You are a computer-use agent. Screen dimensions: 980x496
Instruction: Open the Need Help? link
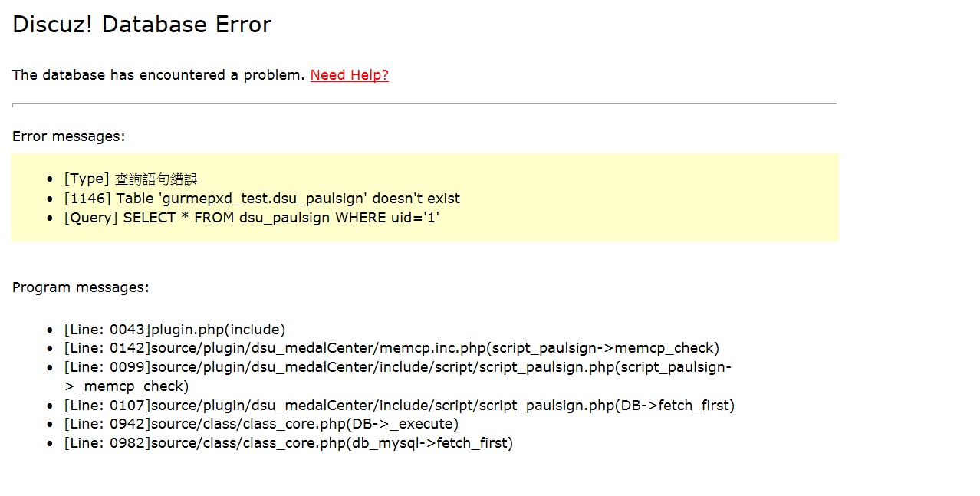click(350, 75)
